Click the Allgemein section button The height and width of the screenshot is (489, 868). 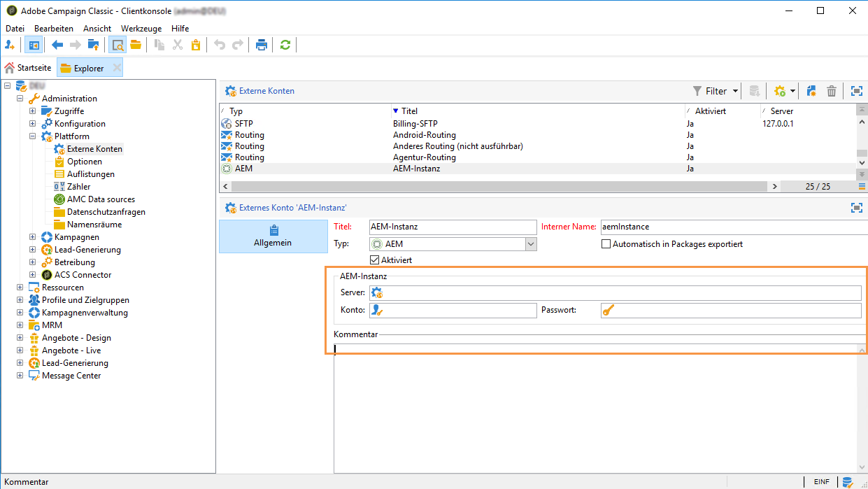[273, 236]
